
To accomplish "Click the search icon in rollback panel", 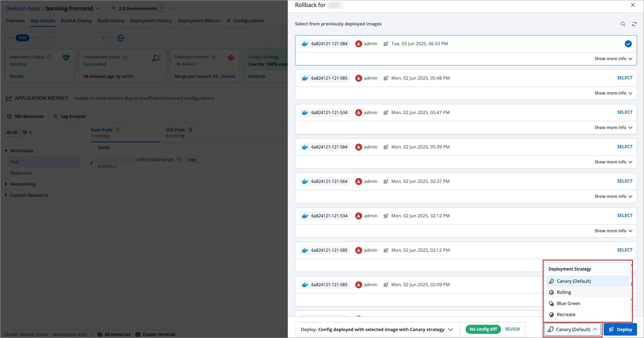I will (x=623, y=24).
